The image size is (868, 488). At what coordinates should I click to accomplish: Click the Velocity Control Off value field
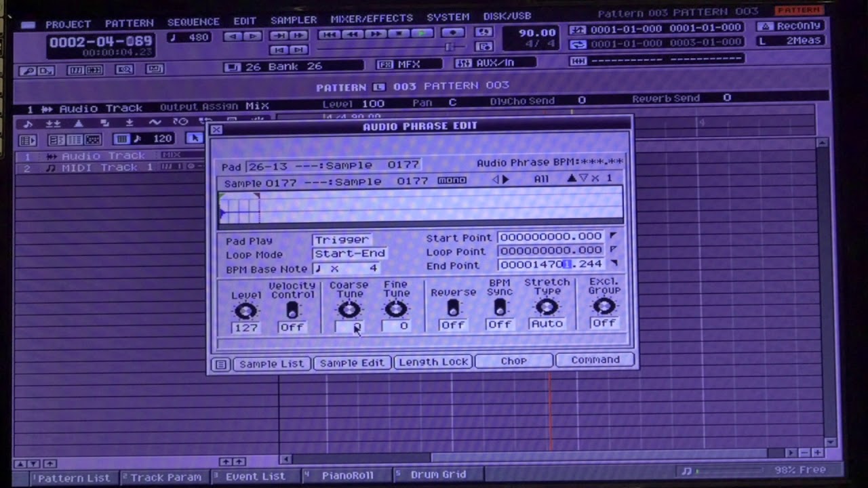pos(292,327)
